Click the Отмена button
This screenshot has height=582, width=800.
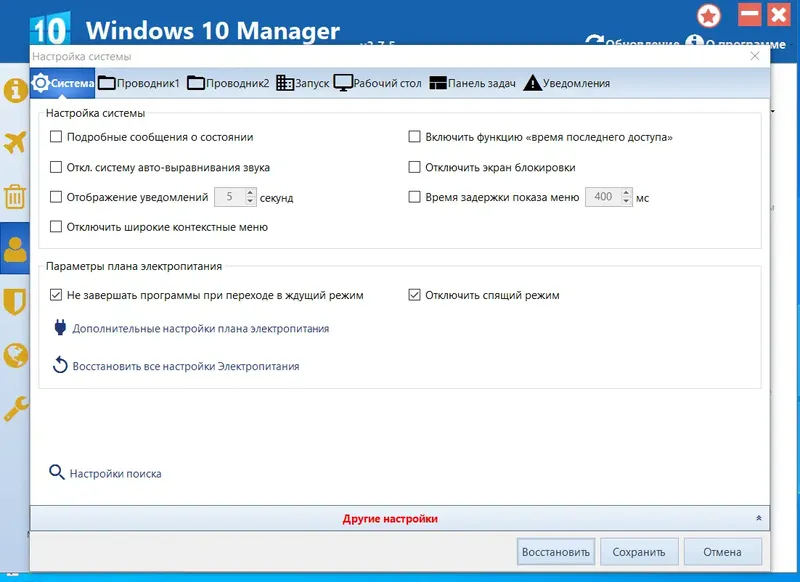click(722, 552)
